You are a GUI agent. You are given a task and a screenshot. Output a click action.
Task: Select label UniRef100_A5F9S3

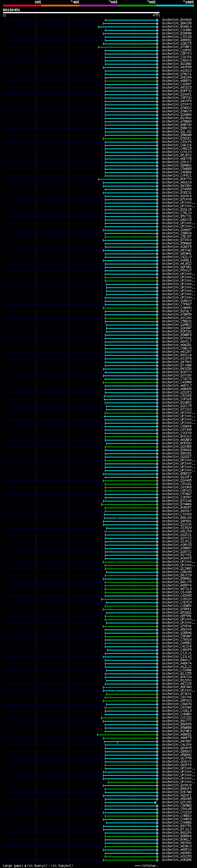pyautogui.click(x=177, y=700)
